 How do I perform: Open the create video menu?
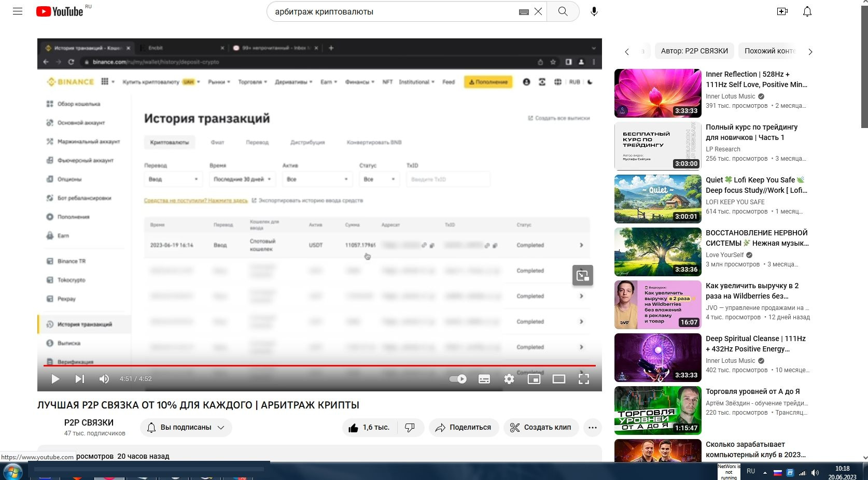[x=782, y=11]
